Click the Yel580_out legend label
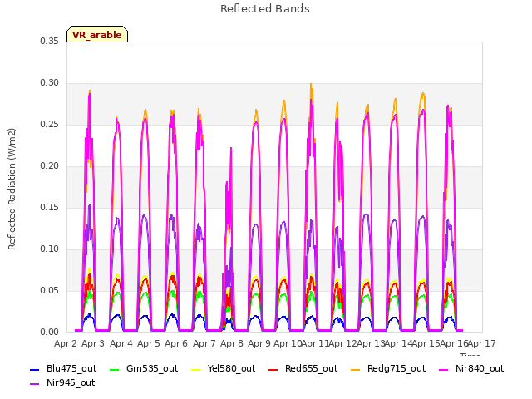532x399 pixels. pos(231,369)
